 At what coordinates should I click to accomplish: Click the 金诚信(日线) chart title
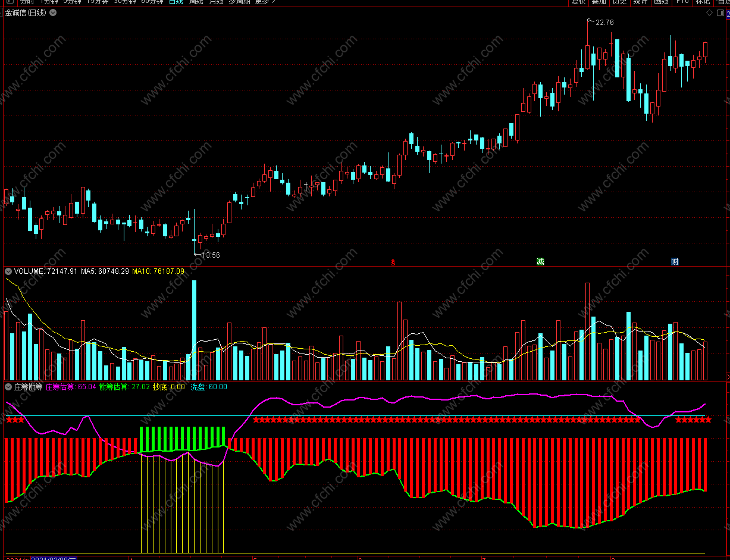coord(26,12)
